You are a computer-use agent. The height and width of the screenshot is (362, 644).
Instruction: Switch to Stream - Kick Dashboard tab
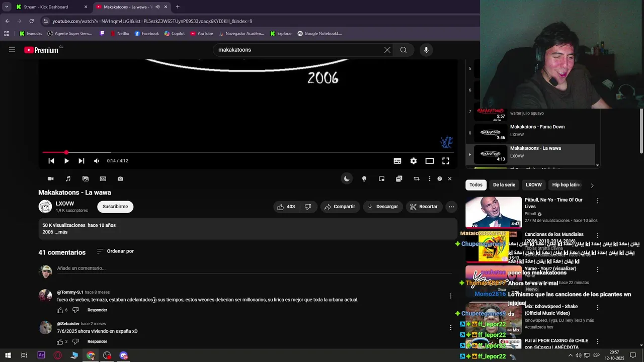(x=51, y=7)
